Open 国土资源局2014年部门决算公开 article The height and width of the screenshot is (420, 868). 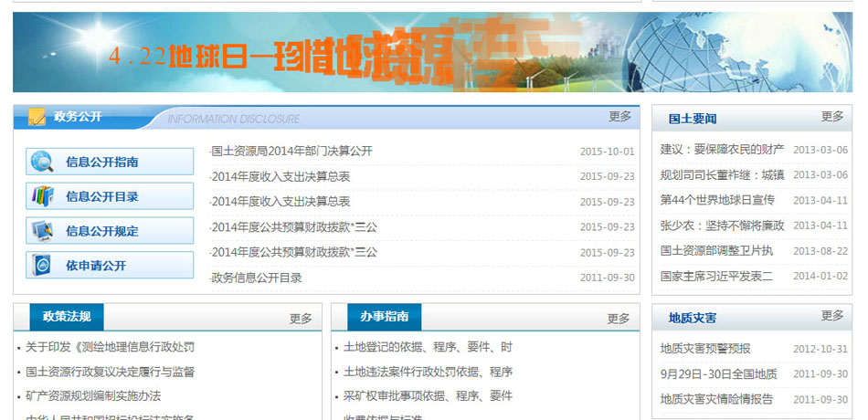coord(292,152)
